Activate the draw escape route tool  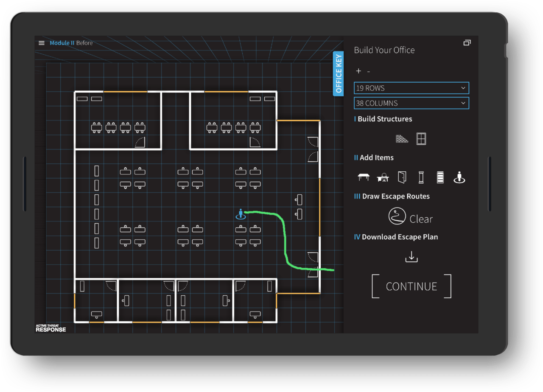point(397,216)
